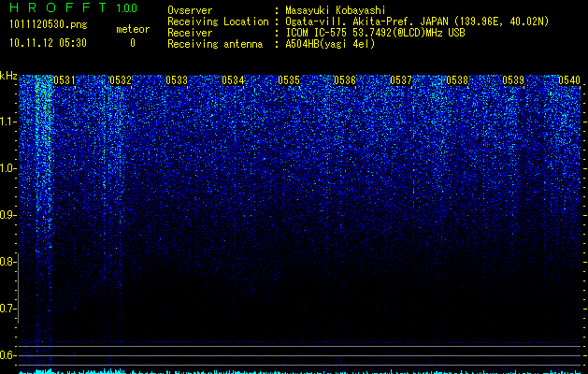
Task: Click the Receiving antenna label
Action: (x=215, y=44)
